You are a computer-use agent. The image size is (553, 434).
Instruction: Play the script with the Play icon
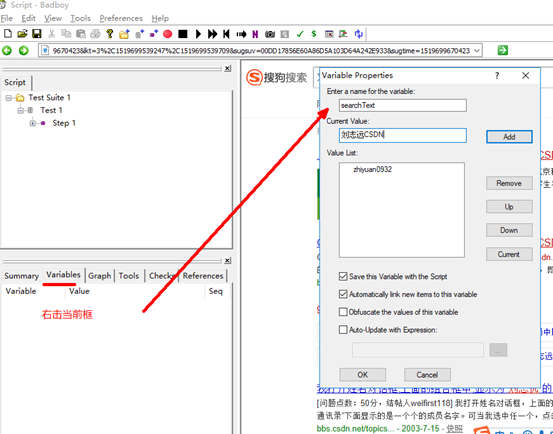[x=198, y=34]
